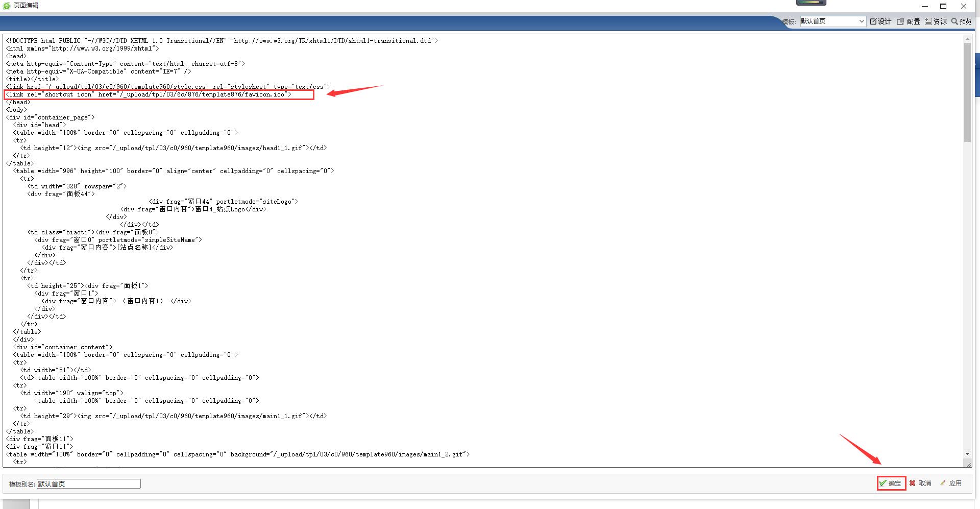980x509 pixels.
Task: Open the 资源 resources panel
Action: pos(936,21)
